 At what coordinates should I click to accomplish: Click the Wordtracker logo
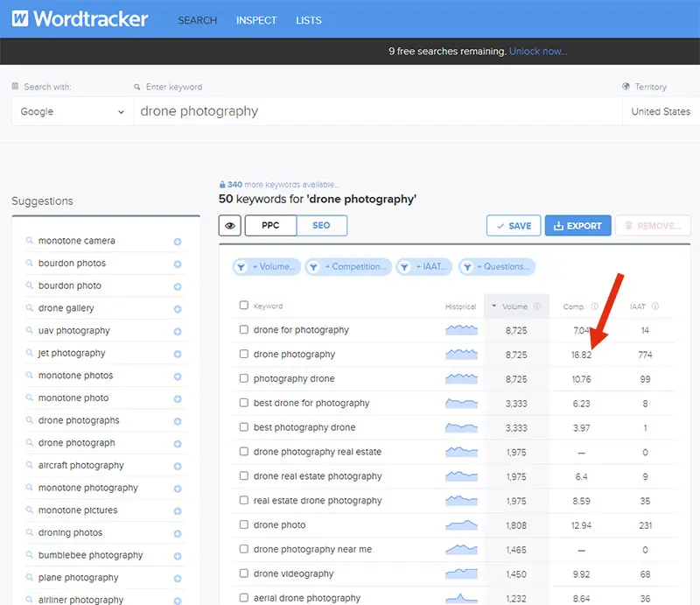80,18
